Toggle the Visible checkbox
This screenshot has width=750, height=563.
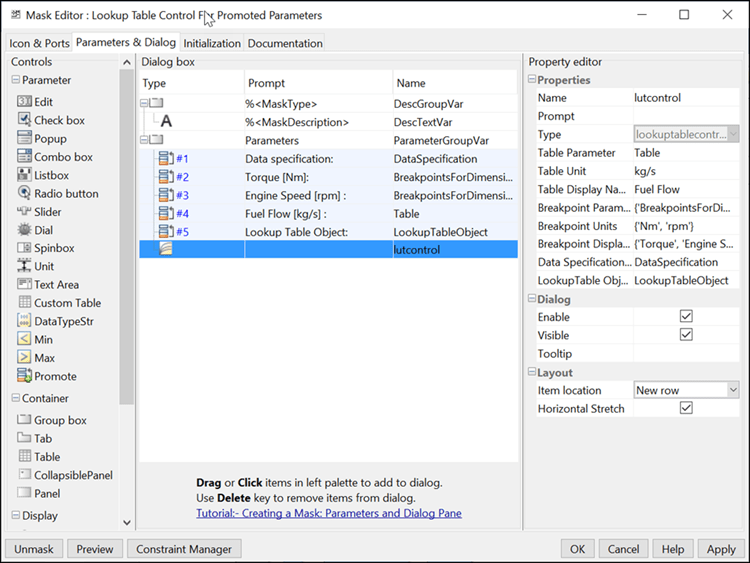pos(686,334)
